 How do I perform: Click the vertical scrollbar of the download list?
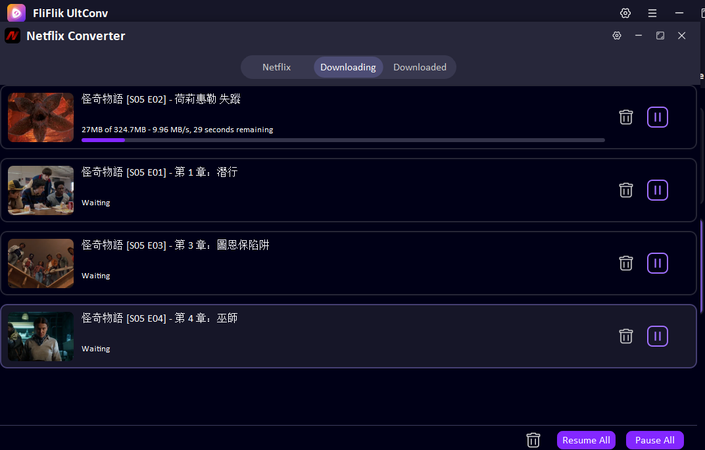[702, 265]
